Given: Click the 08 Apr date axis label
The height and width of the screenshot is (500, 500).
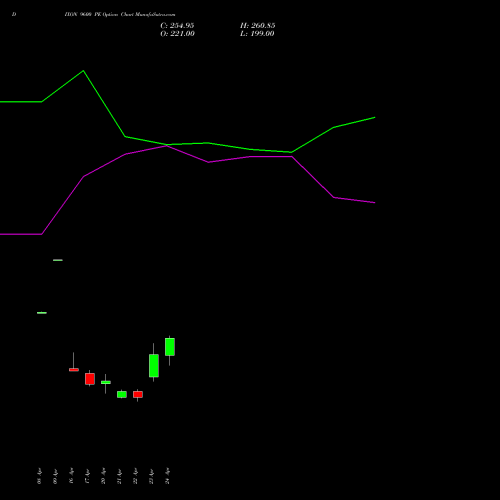Looking at the screenshot, I should (x=39, y=476).
